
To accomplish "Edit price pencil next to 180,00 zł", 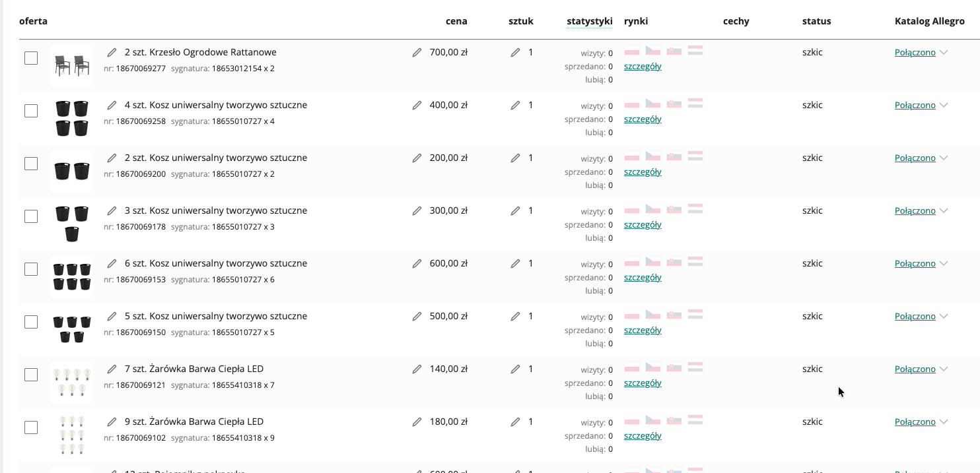I will (417, 422).
